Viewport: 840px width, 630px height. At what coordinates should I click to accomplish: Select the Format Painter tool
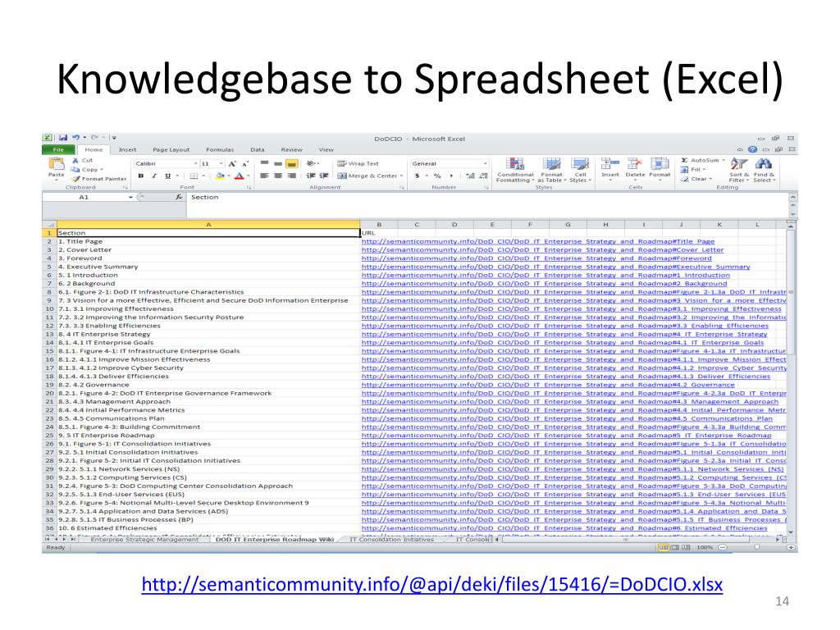(x=98, y=179)
